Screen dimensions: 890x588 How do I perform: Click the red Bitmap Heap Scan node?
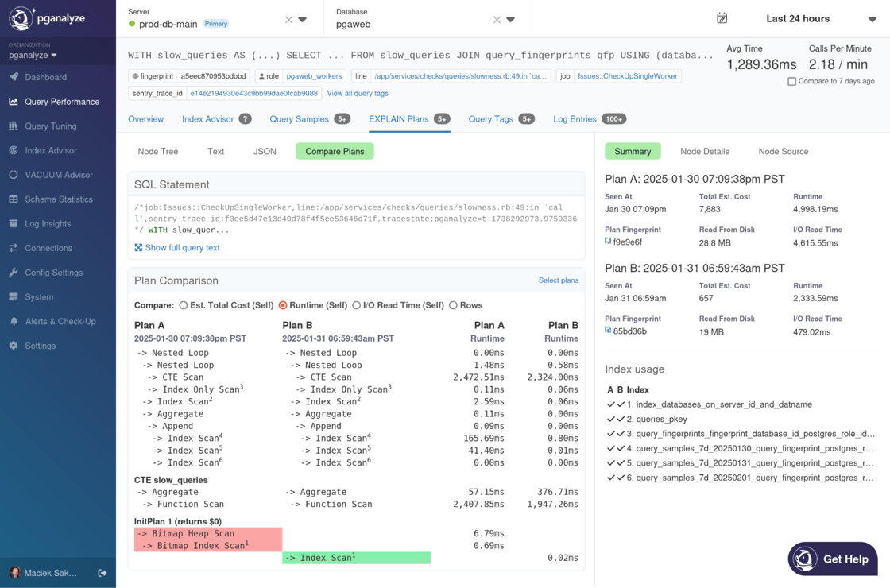tap(195, 534)
